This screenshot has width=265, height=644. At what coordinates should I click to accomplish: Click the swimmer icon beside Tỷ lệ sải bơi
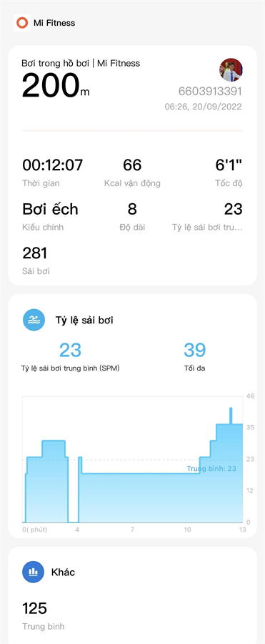(34, 321)
